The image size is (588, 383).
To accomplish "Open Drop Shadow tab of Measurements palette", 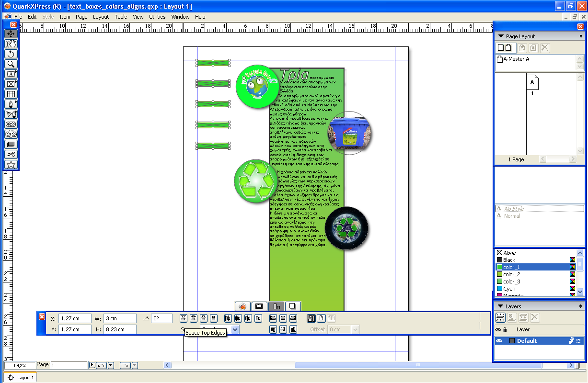I will point(292,306).
